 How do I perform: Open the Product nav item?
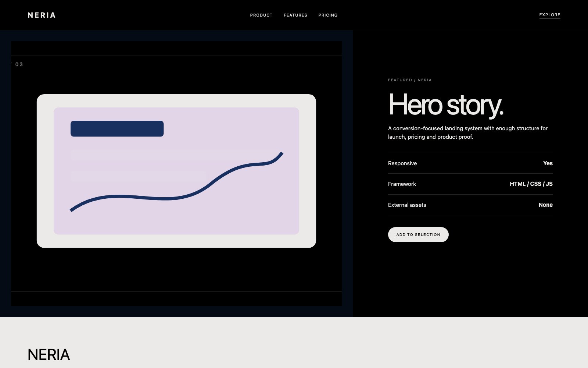coord(261,15)
